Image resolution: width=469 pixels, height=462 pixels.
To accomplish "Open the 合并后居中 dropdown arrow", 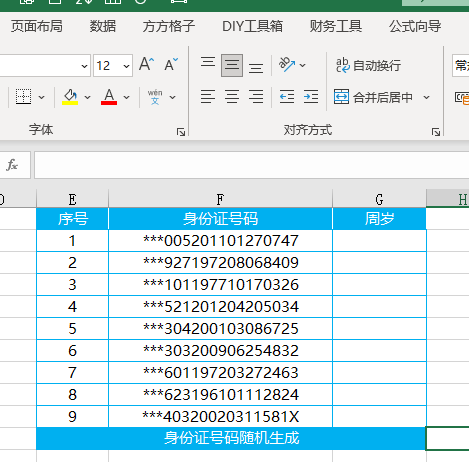I will (427, 97).
